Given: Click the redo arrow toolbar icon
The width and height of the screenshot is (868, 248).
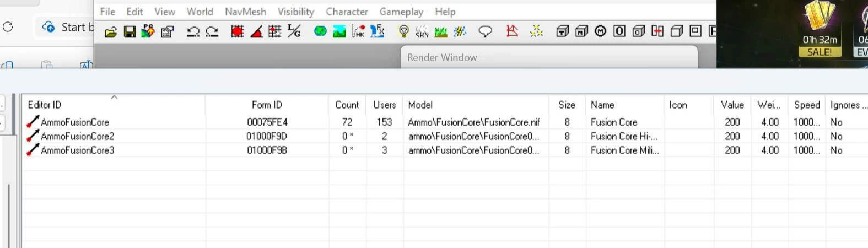Looking at the screenshot, I should tap(212, 32).
